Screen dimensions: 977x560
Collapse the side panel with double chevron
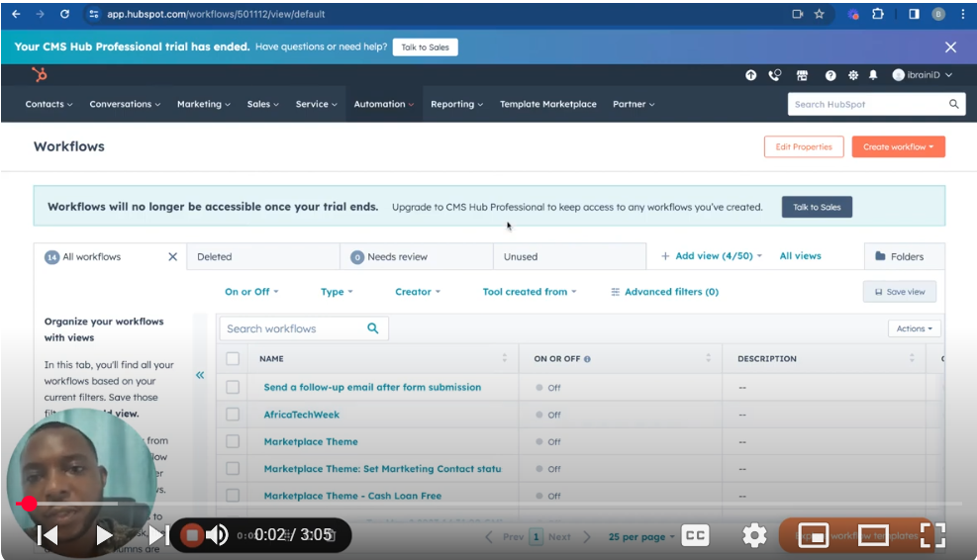tap(200, 375)
